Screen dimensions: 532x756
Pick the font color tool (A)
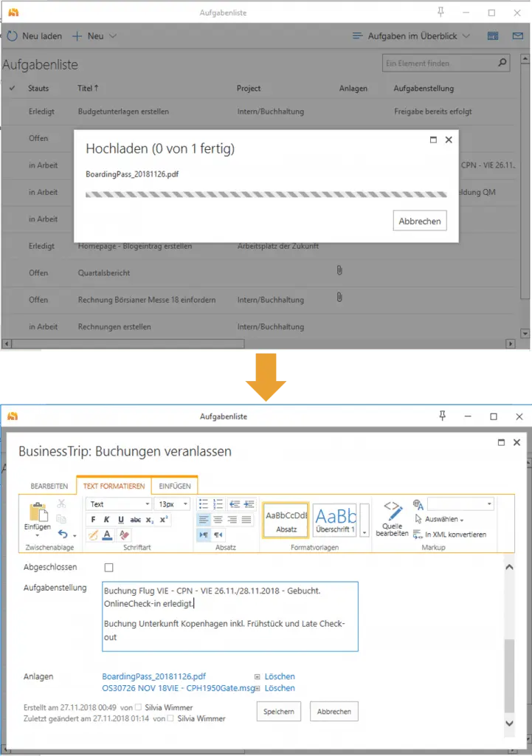[x=108, y=535]
